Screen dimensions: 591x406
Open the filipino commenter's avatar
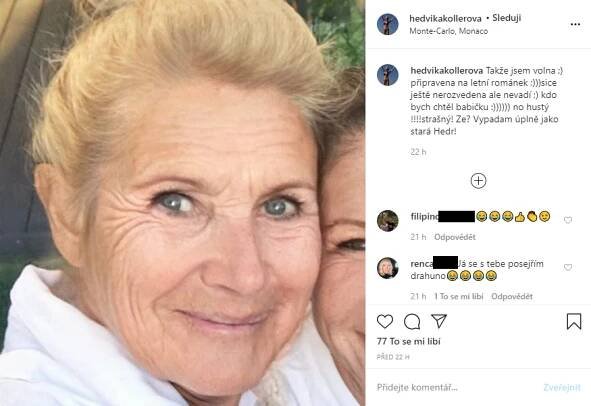[x=387, y=221]
